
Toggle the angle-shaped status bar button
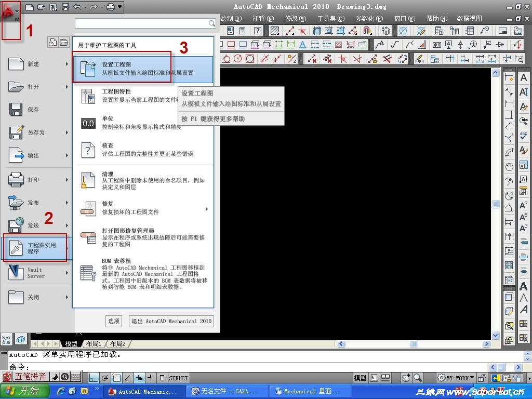[x=128, y=378]
